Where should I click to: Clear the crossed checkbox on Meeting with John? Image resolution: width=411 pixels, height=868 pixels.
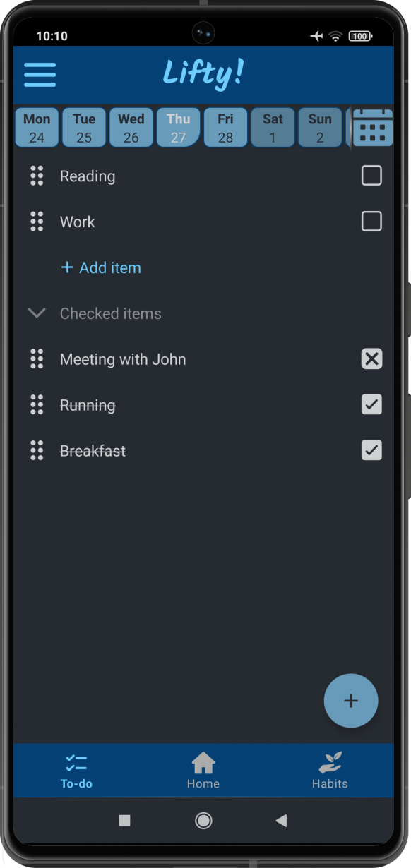click(371, 358)
